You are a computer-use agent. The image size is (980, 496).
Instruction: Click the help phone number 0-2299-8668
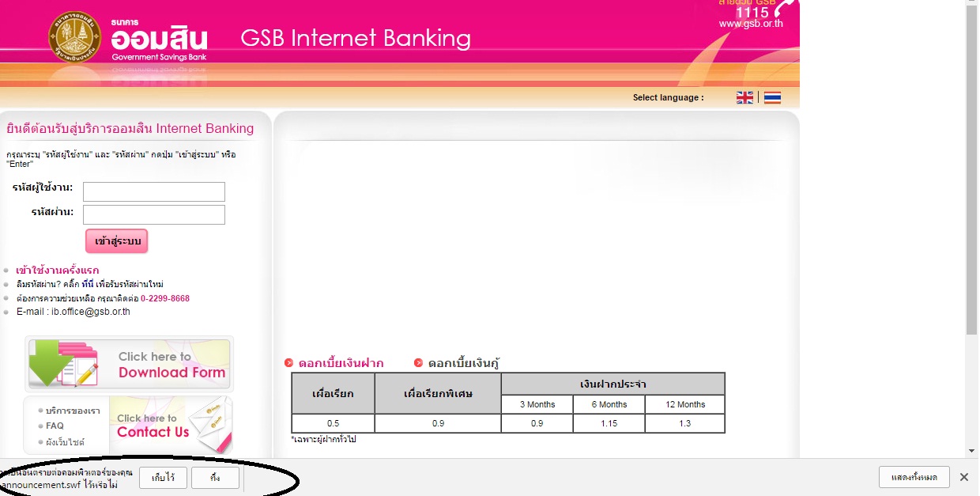point(165,298)
